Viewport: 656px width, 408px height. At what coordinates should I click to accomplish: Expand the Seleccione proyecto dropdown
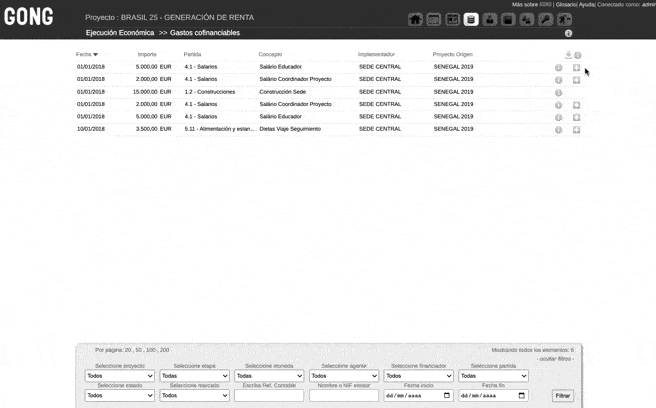(x=119, y=376)
